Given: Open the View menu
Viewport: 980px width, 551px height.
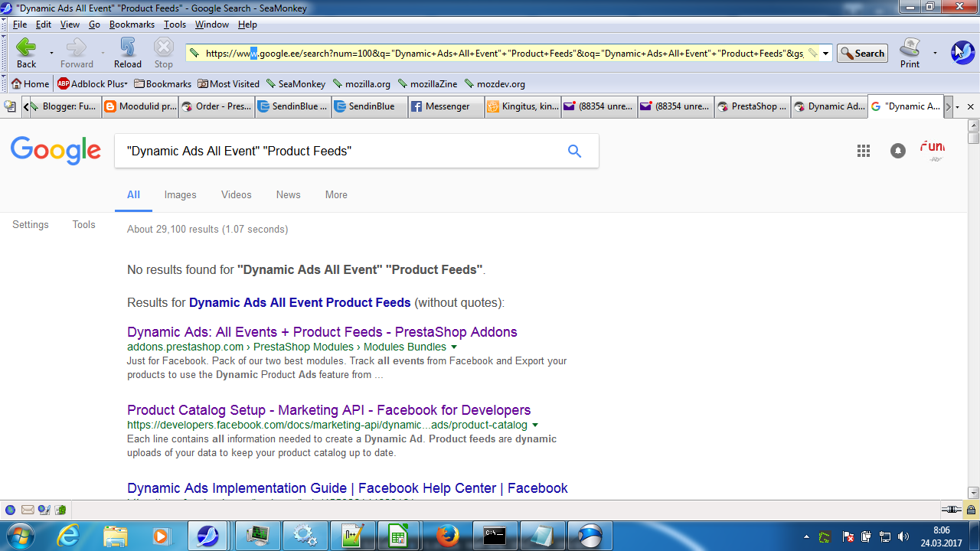Looking at the screenshot, I should 70,24.
